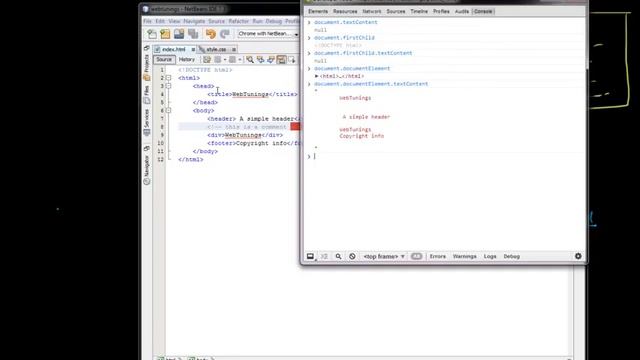Click the New Project icon in NetBeans toolbar

tap(165, 34)
